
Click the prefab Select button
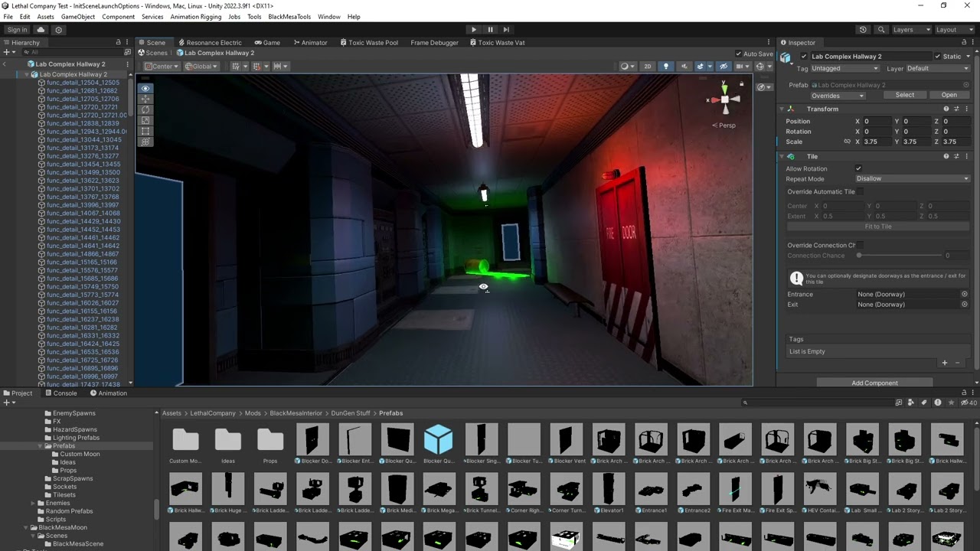904,96
